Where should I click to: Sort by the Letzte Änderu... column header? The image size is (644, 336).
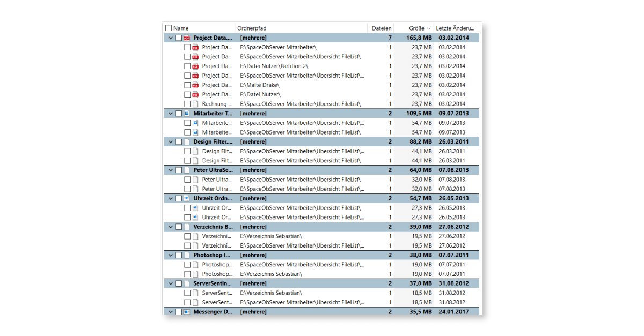pos(455,28)
